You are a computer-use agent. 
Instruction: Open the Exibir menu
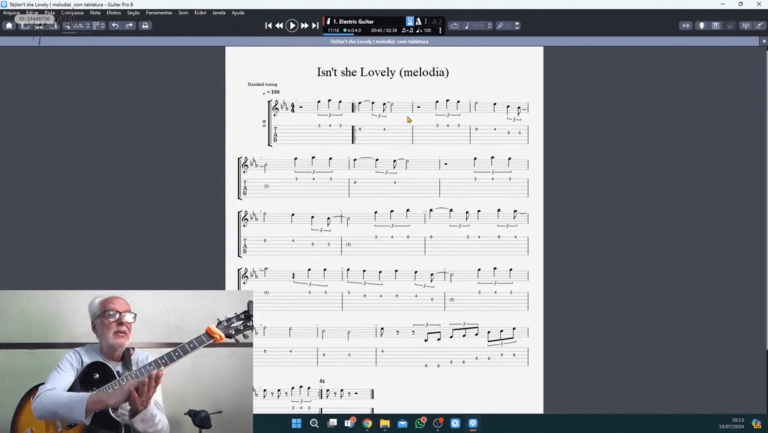[200, 13]
